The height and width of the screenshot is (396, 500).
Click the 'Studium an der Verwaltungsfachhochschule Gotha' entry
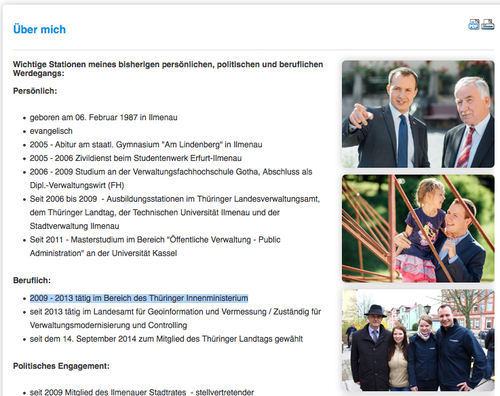[171, 178]
